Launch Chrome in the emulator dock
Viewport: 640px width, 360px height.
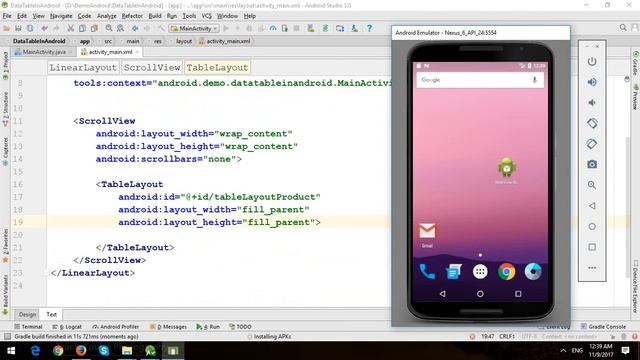[507, 272]
